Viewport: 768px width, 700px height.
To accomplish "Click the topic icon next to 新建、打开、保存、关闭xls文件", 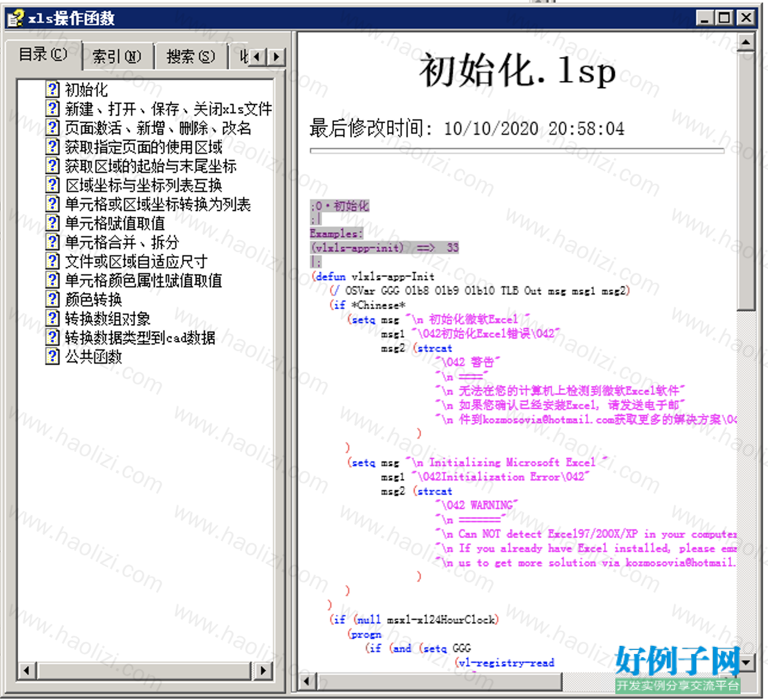I will [52, 109].
